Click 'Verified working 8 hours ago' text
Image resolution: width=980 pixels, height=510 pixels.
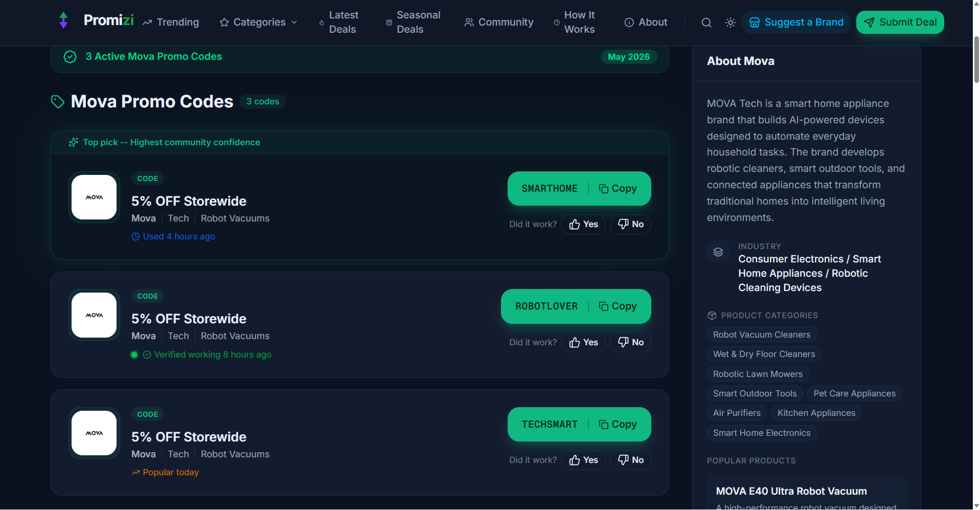pyautogui.click(x=213, y=354)
